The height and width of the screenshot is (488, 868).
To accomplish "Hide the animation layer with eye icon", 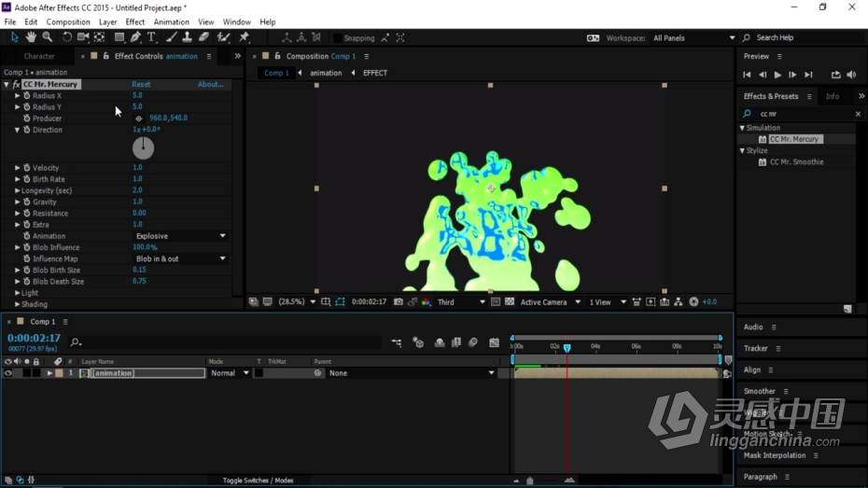I will click(7, 373).
